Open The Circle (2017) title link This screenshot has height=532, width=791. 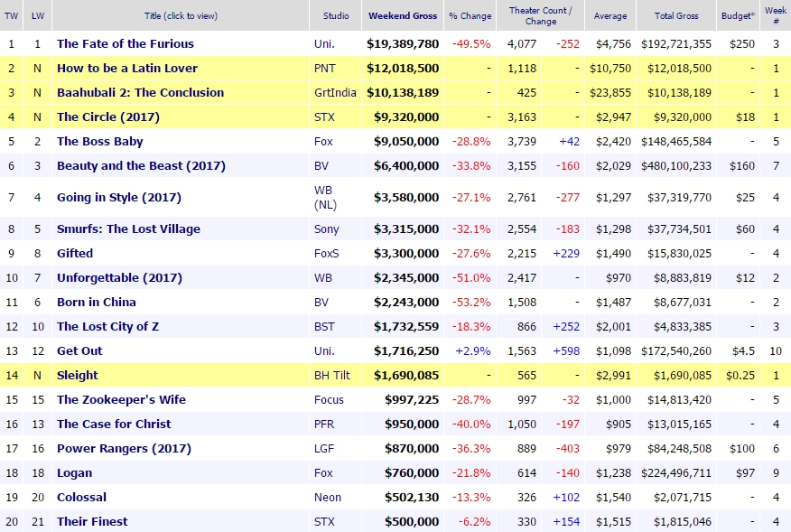pos(108,117)
